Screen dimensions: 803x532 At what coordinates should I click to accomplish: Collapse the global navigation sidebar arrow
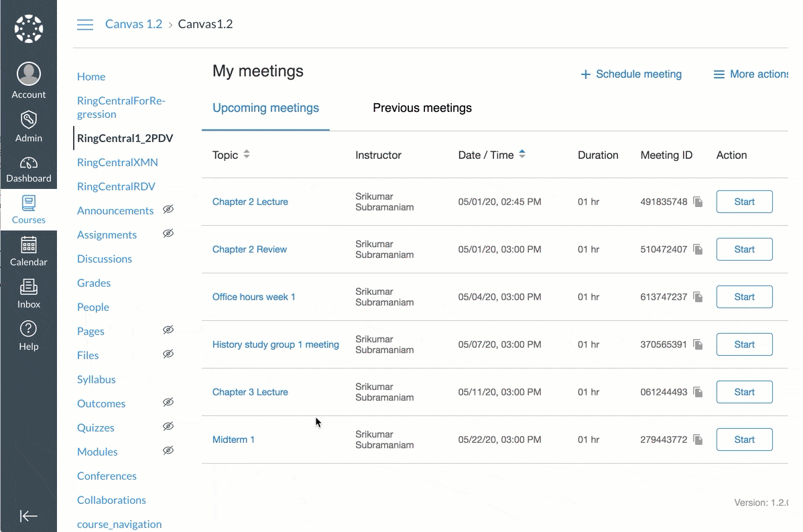[x=28, y=515]
